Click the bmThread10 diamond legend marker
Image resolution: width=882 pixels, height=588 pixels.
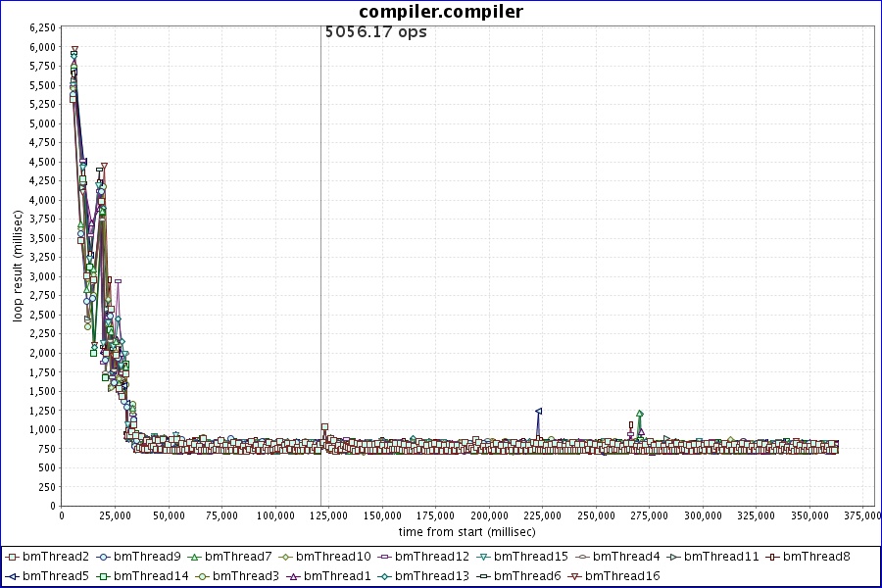click(286, 557)
